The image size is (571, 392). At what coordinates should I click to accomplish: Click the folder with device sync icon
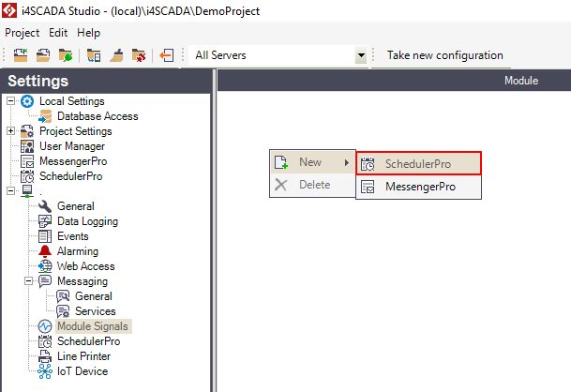pos(94,55)
